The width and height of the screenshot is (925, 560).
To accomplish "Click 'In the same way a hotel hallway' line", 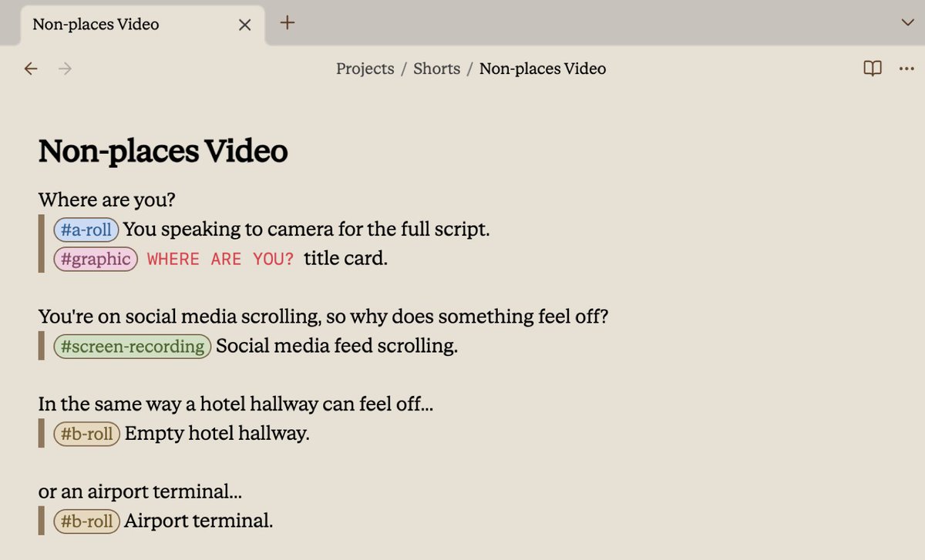I will tap(236, 404).
